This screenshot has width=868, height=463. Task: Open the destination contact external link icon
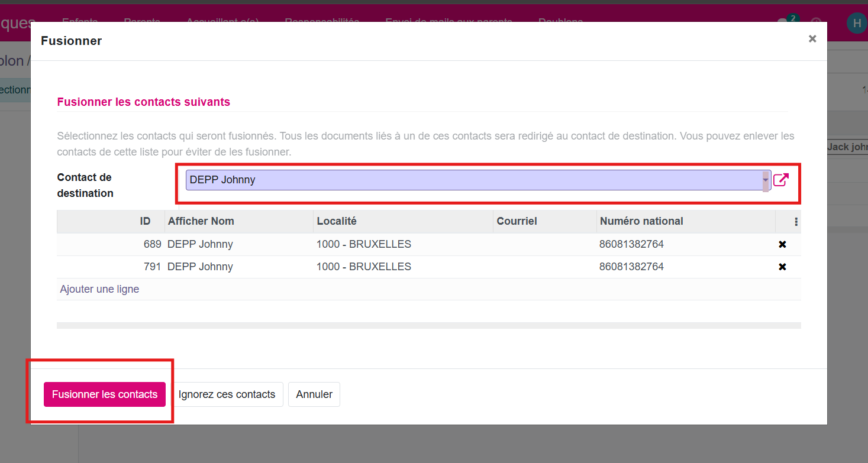click(781, 180)
